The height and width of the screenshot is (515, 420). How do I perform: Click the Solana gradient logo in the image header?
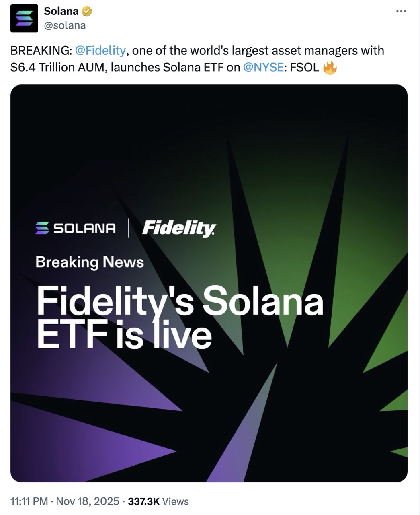coord(42,227)
